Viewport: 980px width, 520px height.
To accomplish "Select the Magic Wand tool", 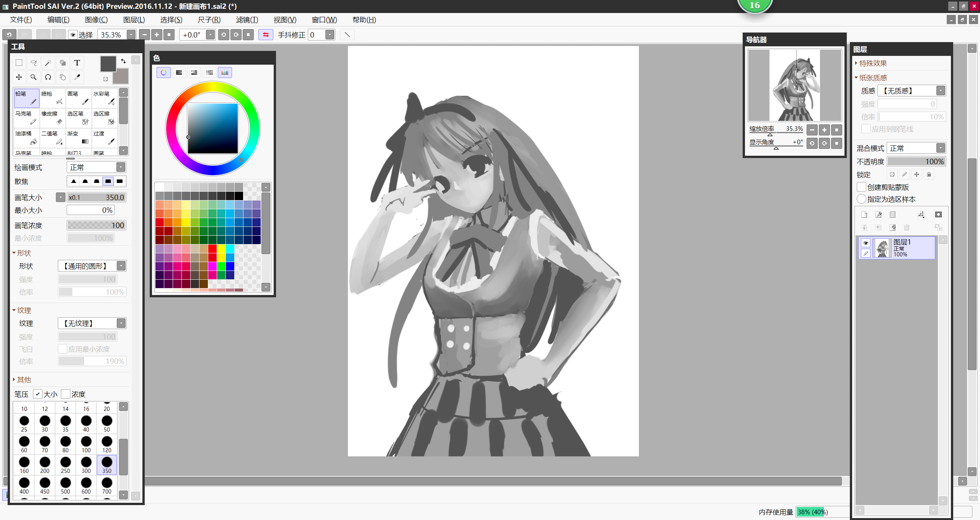I will [48, 63].
